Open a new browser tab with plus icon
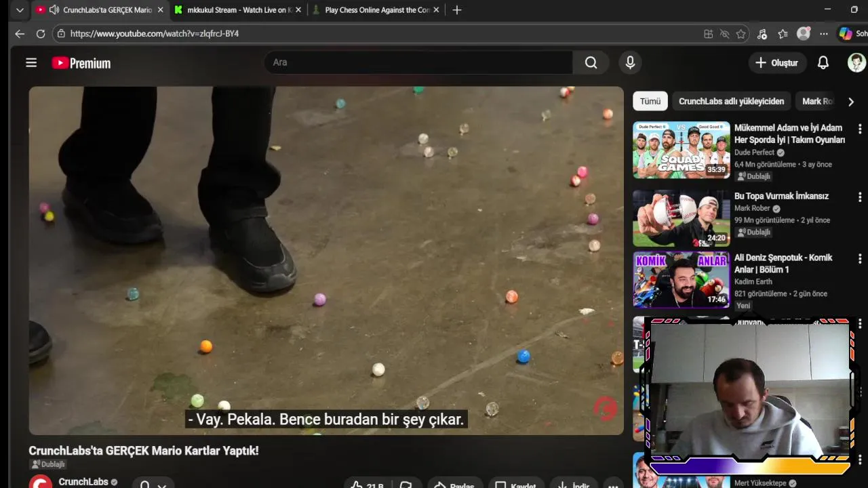 (457, 10)
